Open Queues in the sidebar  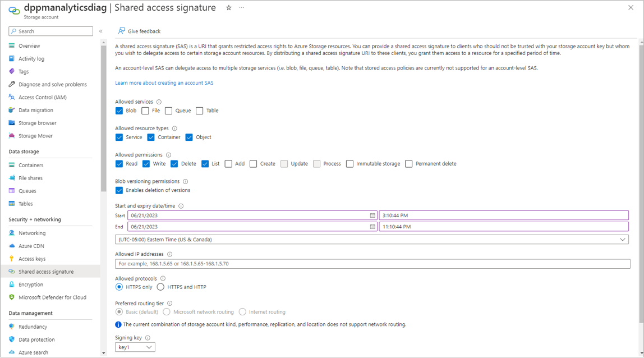[x=27, y=191]
